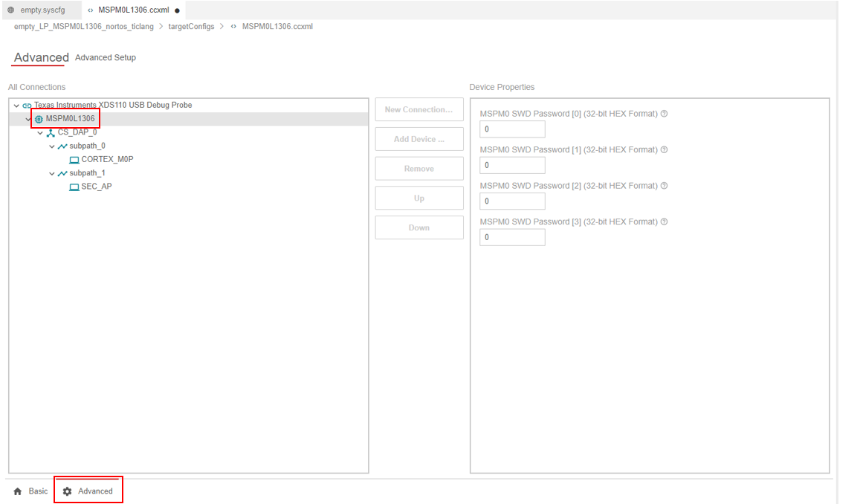Click the link icon beside XDS110 Debug Probe
Image resolution: width=860 pixels, height=504 pixels.
(x=27, y=106)
